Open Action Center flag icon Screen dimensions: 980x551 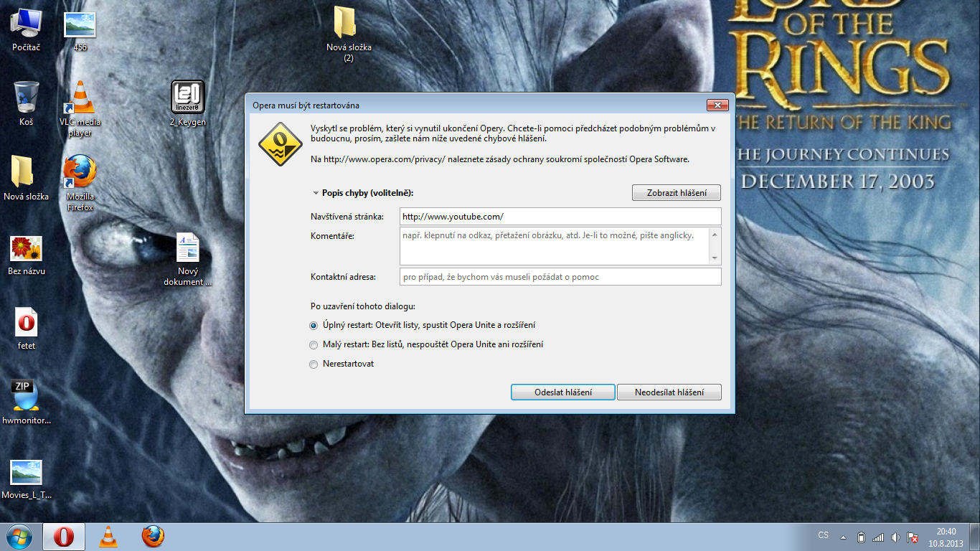tap(913, 537)
